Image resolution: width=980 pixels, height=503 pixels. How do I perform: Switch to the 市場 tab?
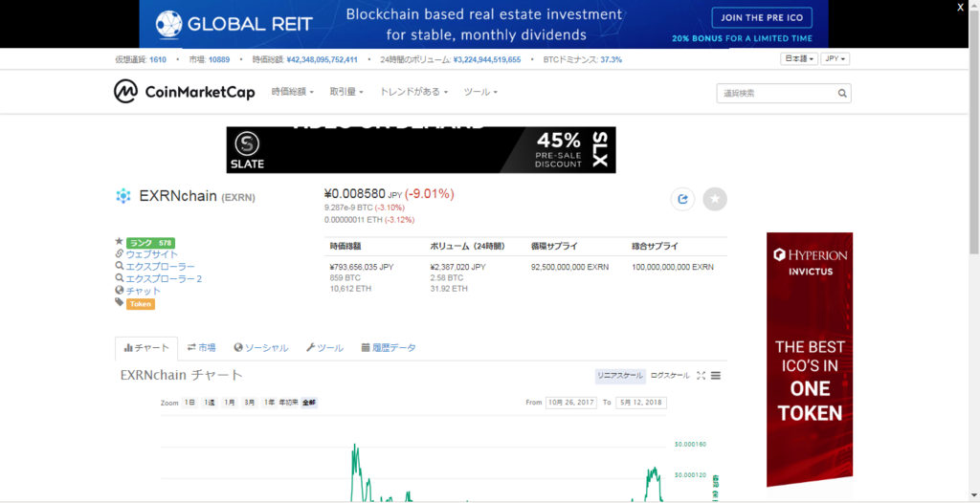pos(201,348)
